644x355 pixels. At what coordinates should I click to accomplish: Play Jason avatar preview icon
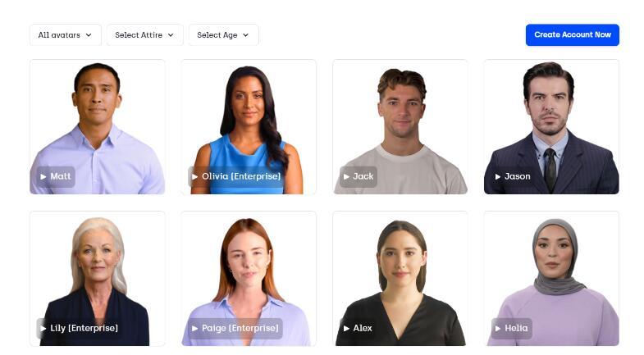point(498,176)
